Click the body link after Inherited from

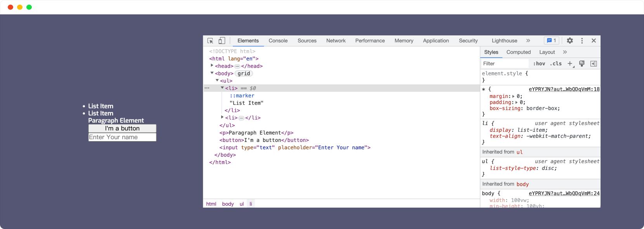point(523,184)
